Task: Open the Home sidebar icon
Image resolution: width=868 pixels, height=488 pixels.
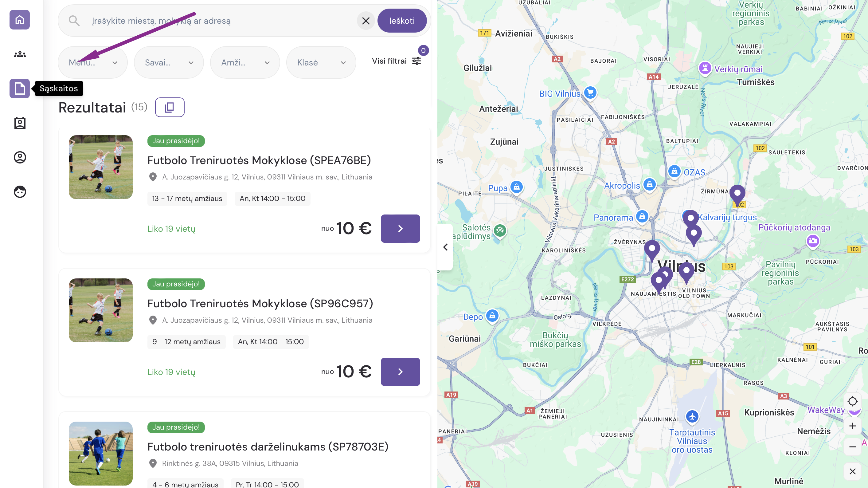Action: [20, 20]
